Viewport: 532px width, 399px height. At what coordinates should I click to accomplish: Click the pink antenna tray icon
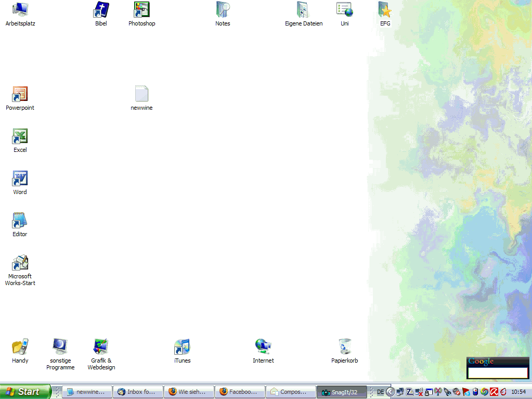click(438, 392)
